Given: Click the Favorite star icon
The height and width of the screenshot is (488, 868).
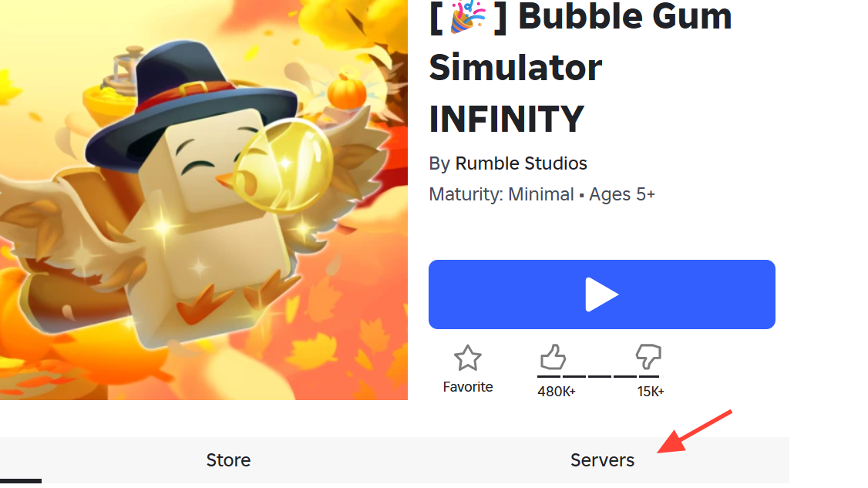Looking at the screenshot, I should pos(468,358).
